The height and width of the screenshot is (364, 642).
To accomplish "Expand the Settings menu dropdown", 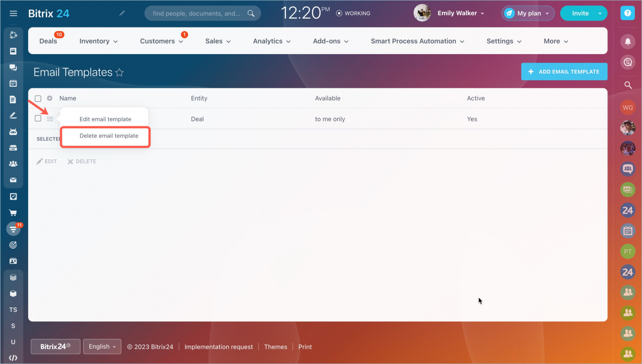I will [x=504, y=41].
